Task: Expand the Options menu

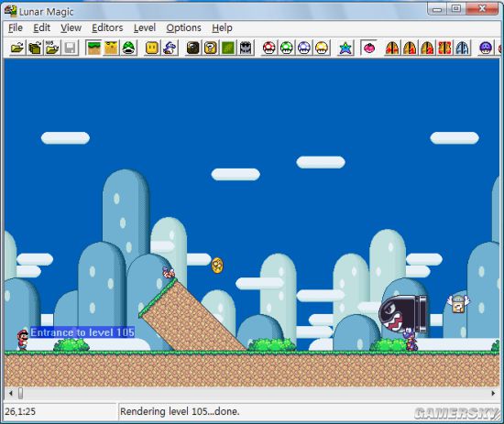Action: tap(184, 28)
